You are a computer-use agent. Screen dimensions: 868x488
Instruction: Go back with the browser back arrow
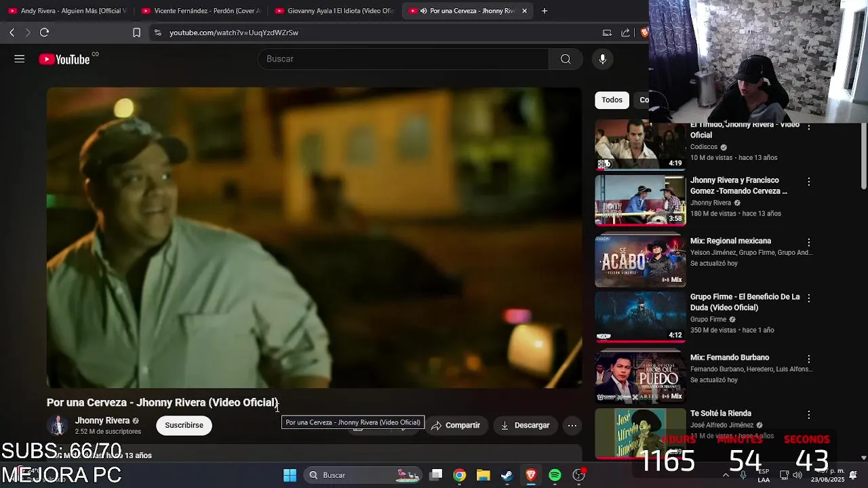pos(12,33)
